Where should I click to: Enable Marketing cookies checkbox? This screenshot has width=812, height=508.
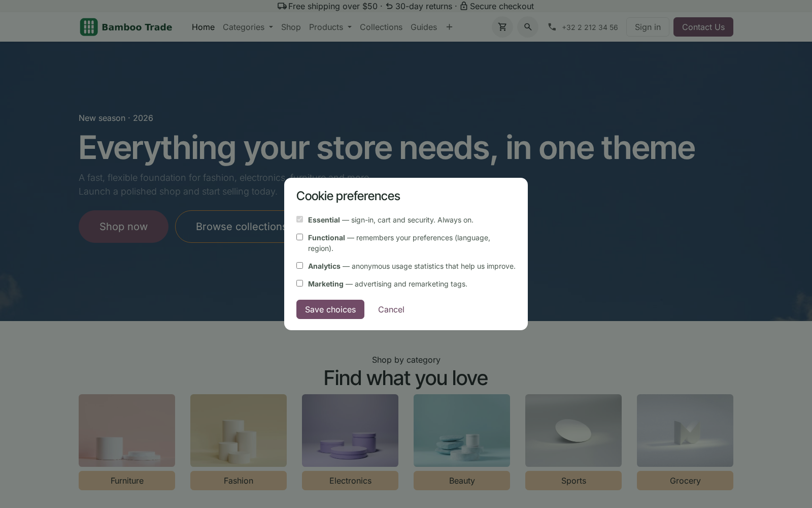(x=299, y=283)
